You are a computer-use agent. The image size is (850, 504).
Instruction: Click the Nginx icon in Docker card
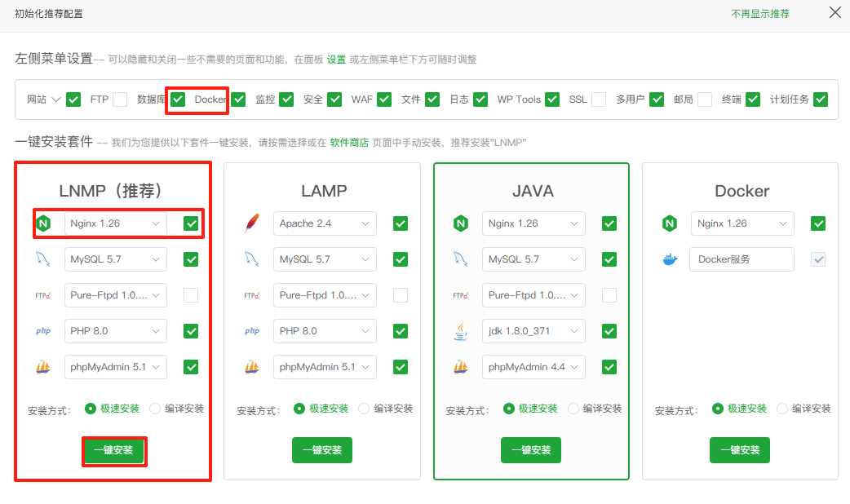[670, 223]
